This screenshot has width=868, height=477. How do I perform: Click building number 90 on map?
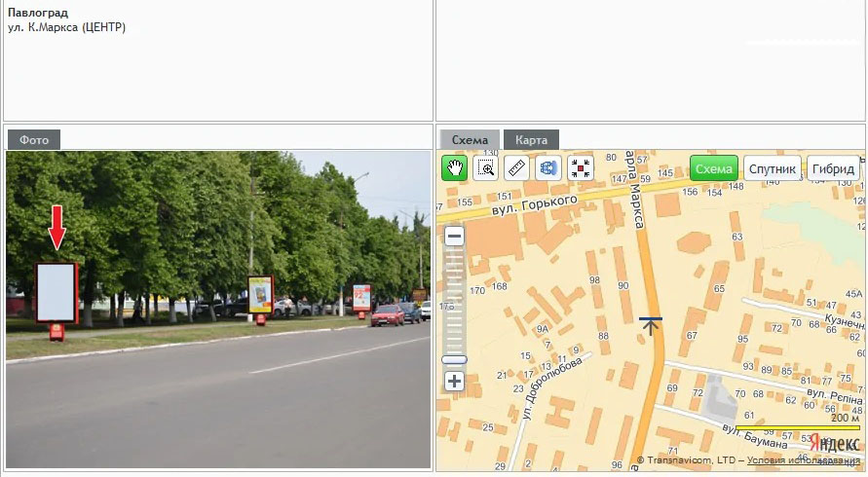[x=623, y=285]
